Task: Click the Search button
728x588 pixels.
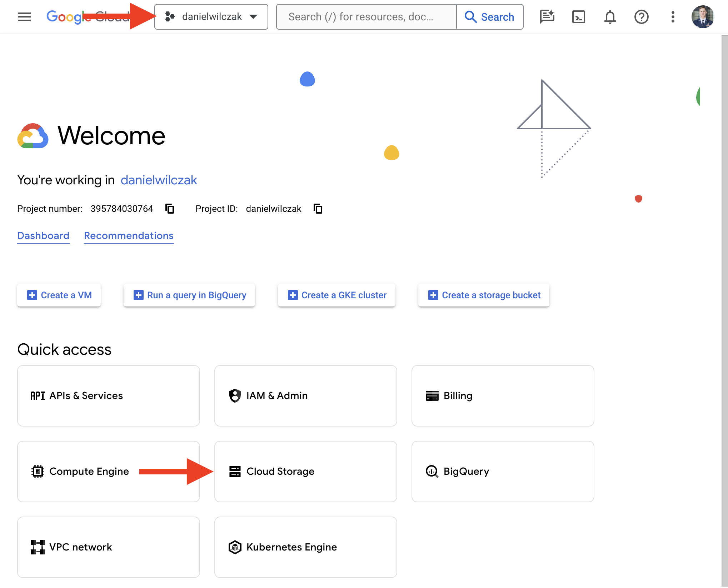Action: [x=490, y=17]
